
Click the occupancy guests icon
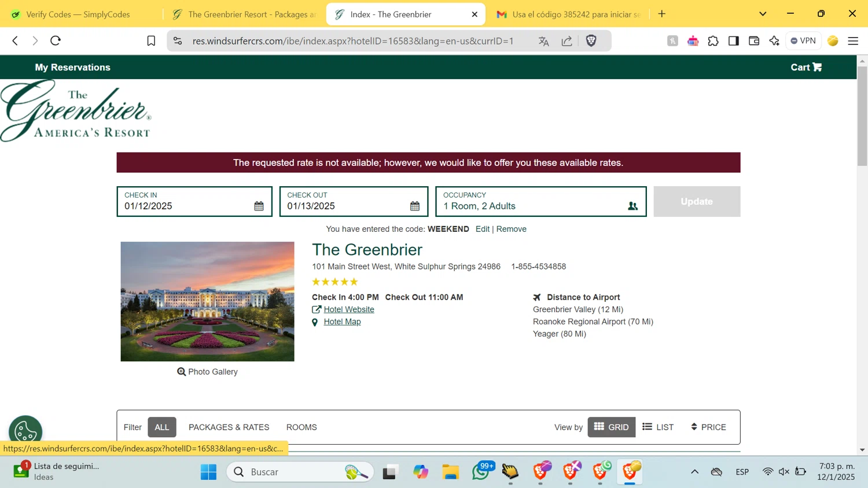click(632, 206)
